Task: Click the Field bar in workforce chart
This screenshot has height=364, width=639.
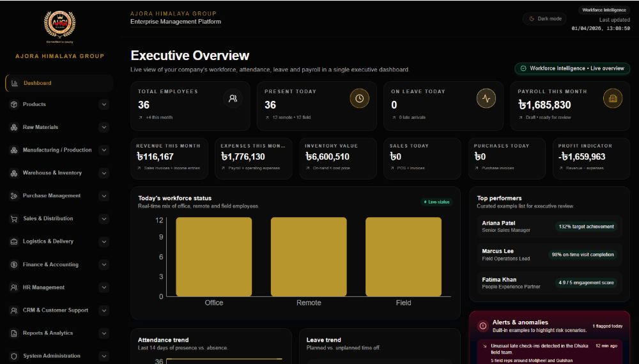Action: (x=403, y=257)
